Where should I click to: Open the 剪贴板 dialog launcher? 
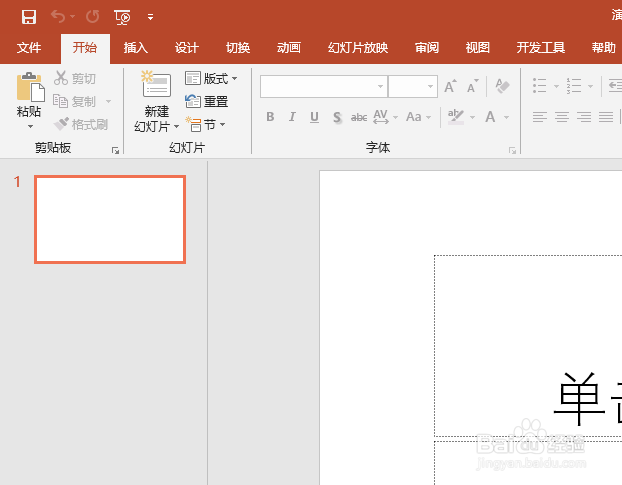click(115, 150)
